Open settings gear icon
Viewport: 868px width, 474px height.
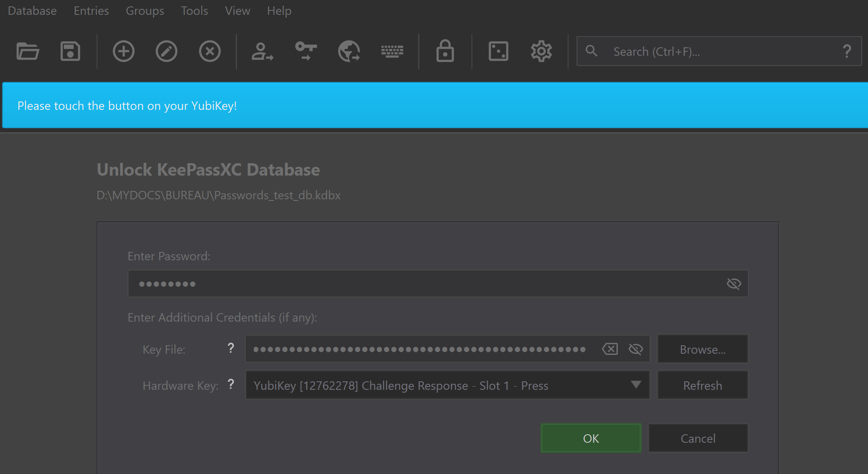[x=541, y=51]
